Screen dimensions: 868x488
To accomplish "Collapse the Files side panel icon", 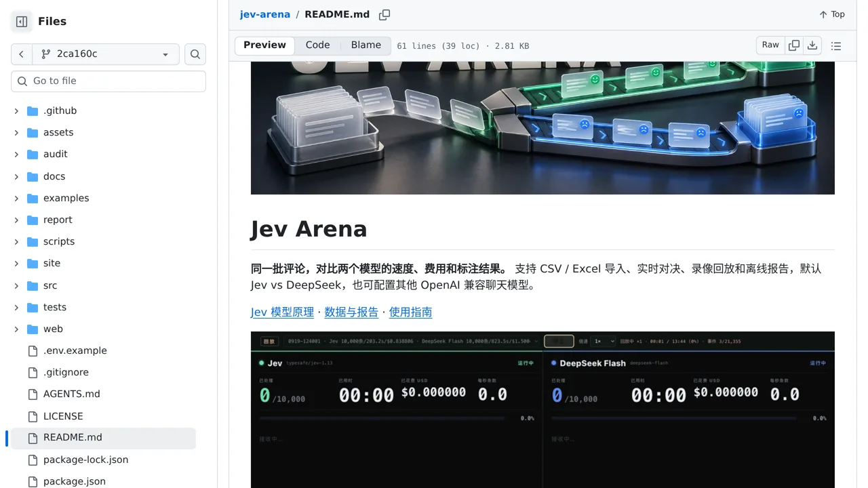I will [x=22, y=22].
